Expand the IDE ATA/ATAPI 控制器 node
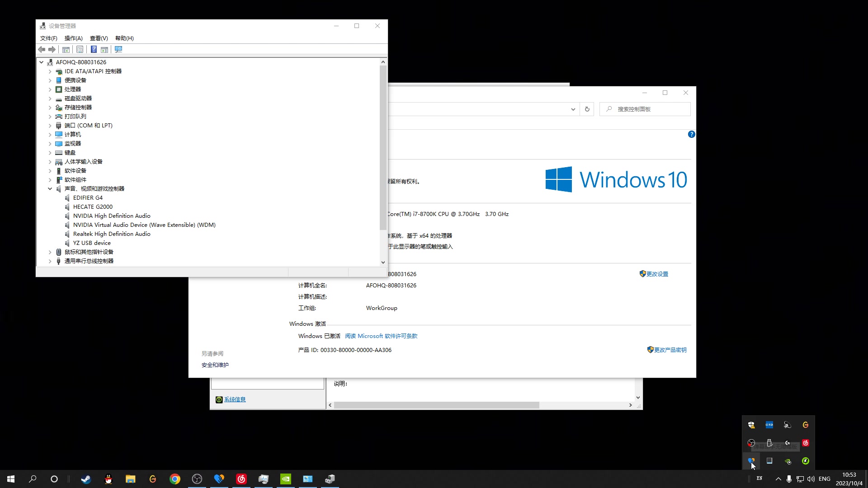Screen dimensions: 868x488 [50, 71]
